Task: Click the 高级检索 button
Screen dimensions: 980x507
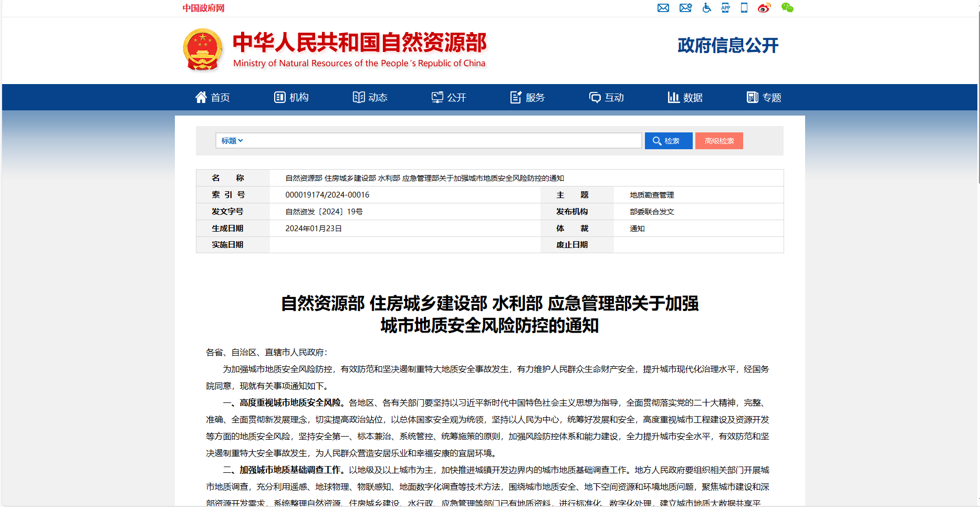Action: [x=719, y=140]
